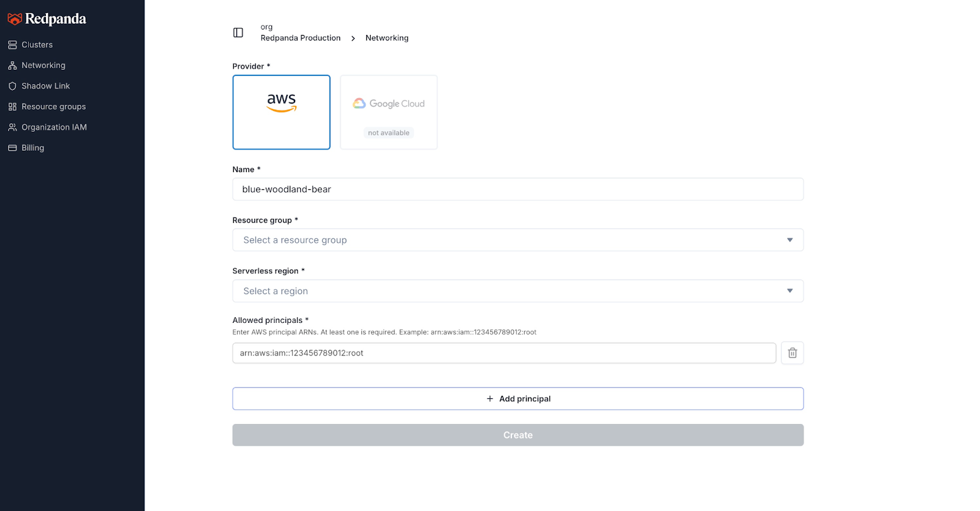980x511 pixels.
Task: Click the Organization IAM people icon
Action: [x=12, y=127]
